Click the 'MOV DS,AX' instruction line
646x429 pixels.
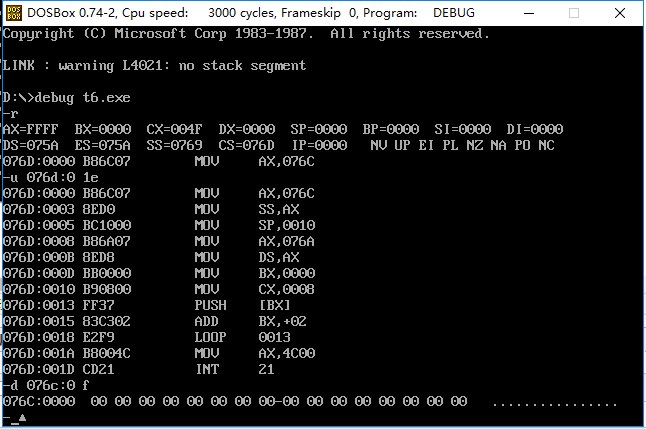pos(151,258)
